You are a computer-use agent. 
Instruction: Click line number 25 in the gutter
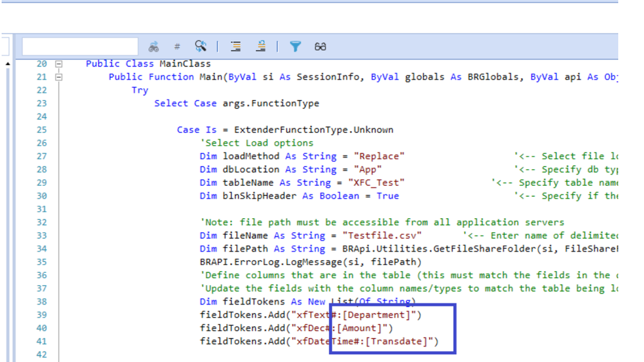tap(41, 130)
